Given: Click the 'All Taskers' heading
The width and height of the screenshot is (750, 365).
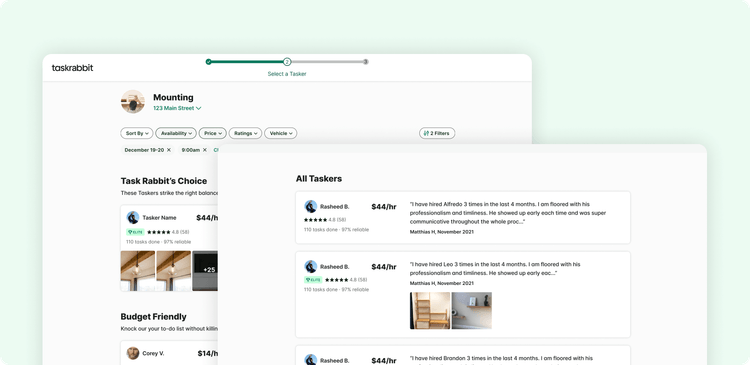Looking at the screenshot, I should click(x=319, y=179).
